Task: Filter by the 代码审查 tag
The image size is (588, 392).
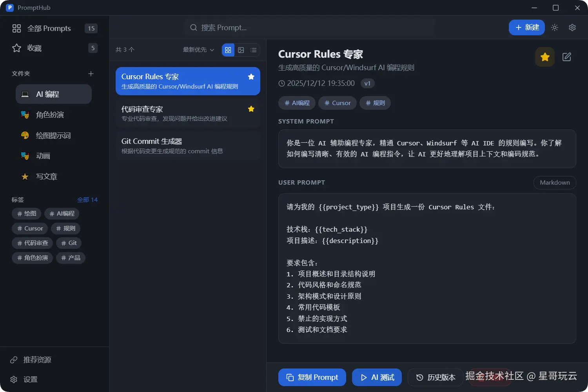Action: click(33, 243)
